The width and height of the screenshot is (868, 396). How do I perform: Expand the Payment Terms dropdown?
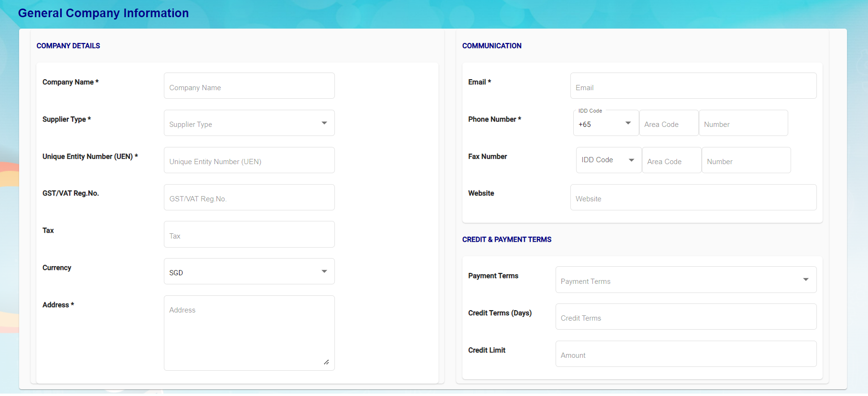coord(686,280)
